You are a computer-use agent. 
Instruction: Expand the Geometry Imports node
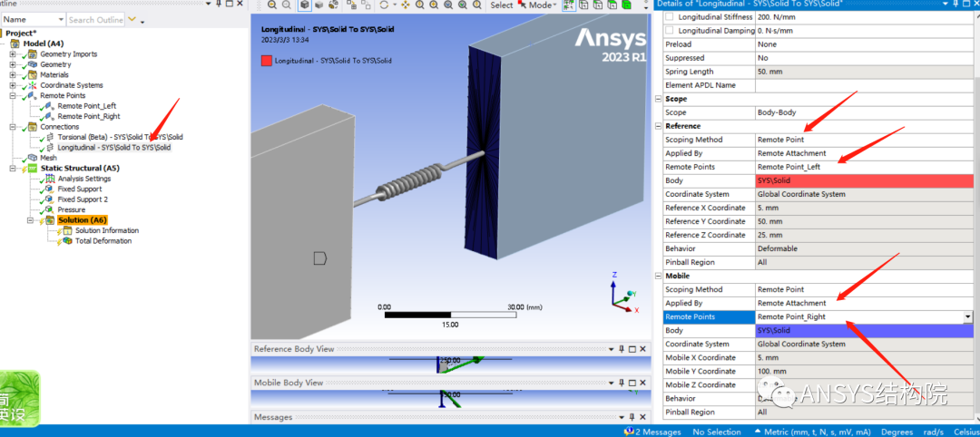click(x=12, y=54)
